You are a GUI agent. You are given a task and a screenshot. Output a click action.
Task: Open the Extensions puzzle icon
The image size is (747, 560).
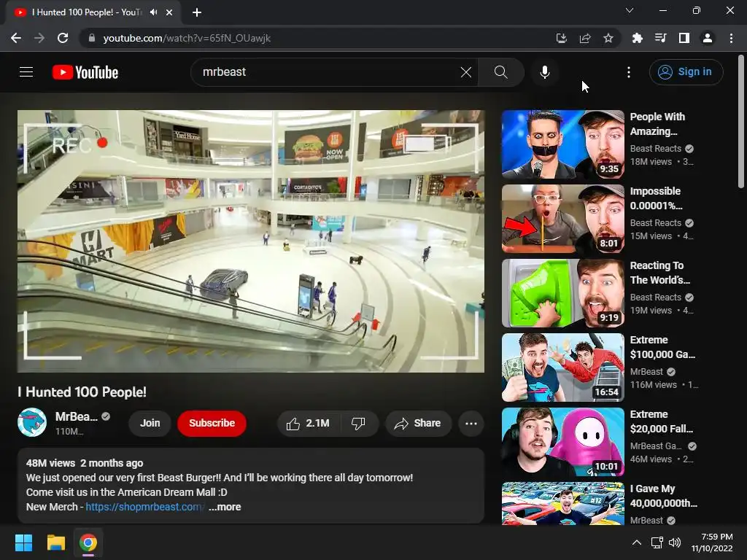[637, 38]
